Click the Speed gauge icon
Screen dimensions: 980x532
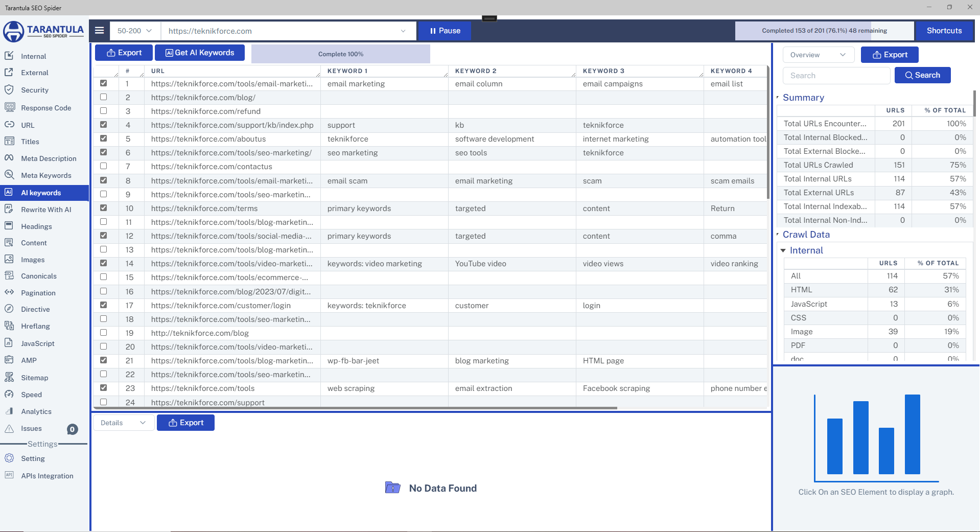[9, 395]
